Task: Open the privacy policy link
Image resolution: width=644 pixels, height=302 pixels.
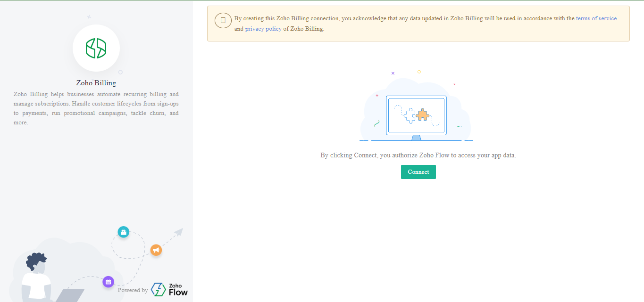Action: (263, 29)
